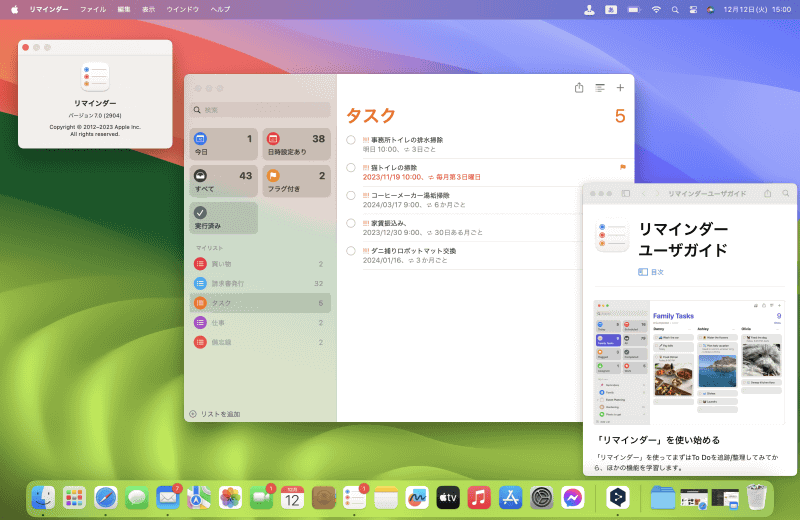Screen dimensions: 800x520
Task: Open the 実行済み smart list card
Action: click(x=223, y=218)
